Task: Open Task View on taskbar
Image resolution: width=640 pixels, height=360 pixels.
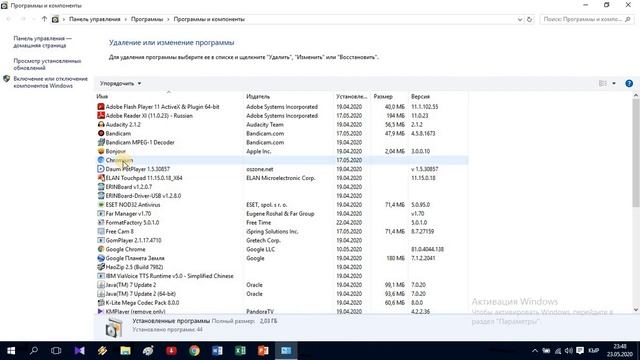Action: tap(56, 351)
